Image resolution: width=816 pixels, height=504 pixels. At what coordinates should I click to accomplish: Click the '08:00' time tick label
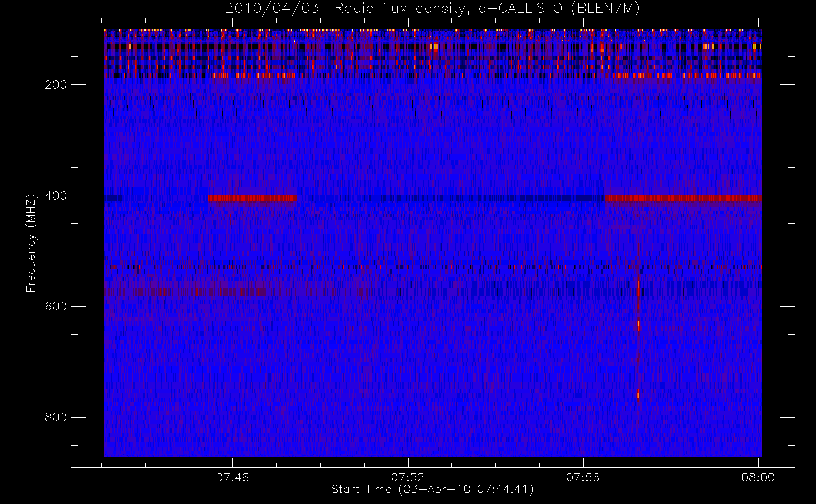758,477
